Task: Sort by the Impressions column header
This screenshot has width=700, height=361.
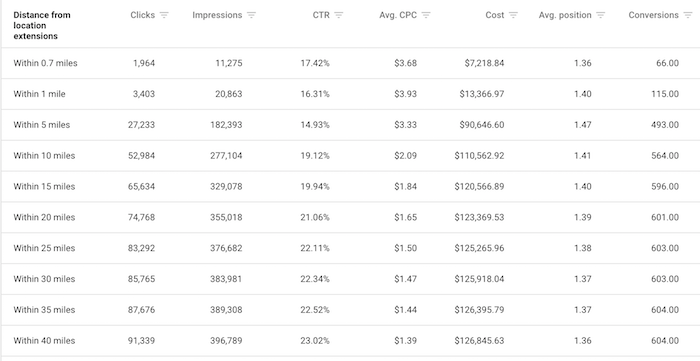Action: coord(217,15)
